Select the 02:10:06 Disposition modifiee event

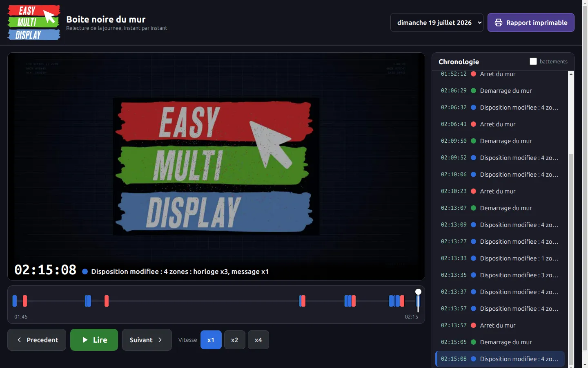[x=500, y=175]
